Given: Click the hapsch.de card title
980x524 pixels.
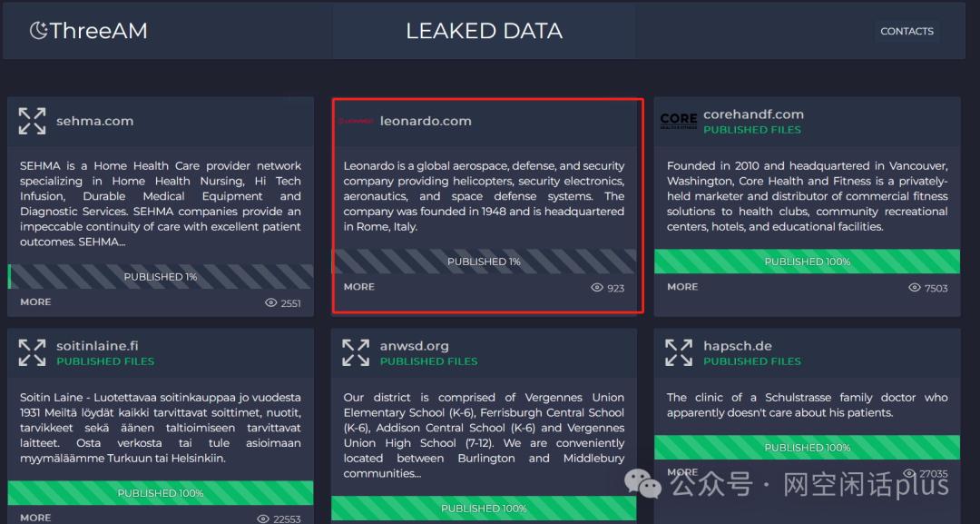Looking at the screenshot, I should (x=738, y=346).
